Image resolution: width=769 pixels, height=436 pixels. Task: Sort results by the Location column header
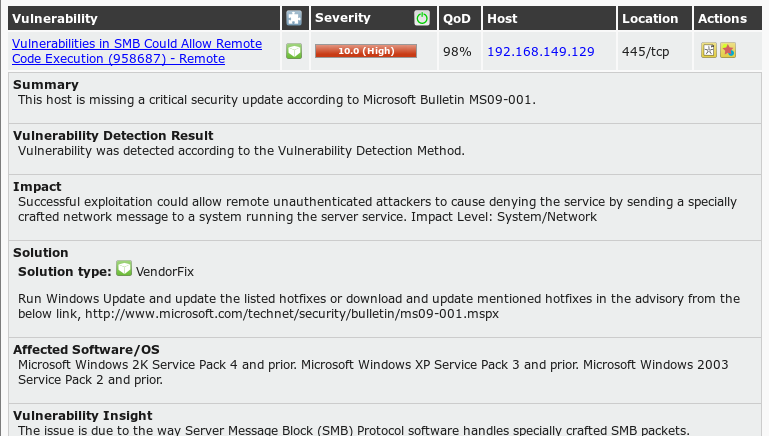coord(650,19)
